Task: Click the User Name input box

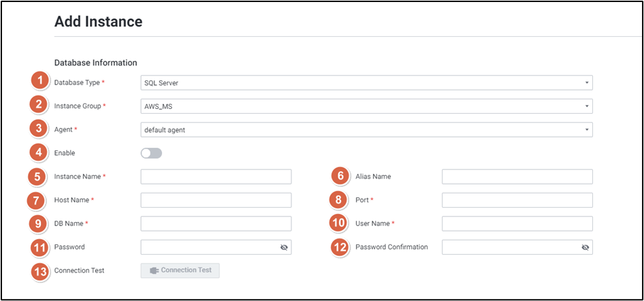Action: click(x=517, y=224)
